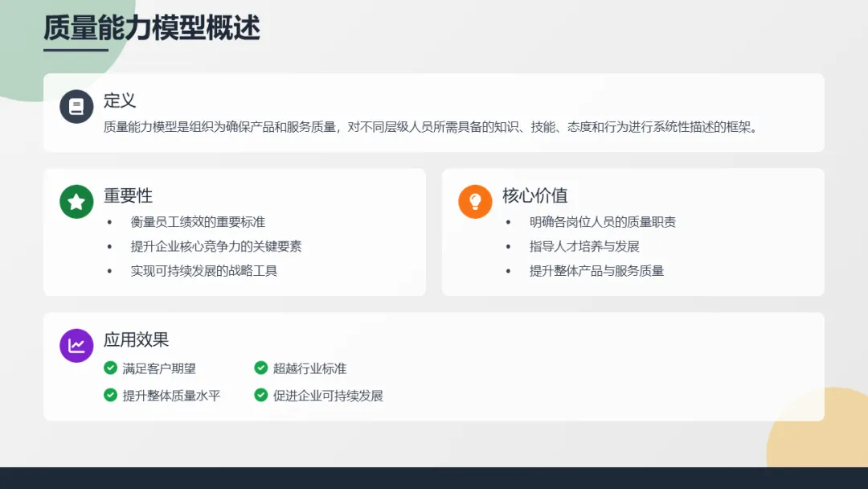The width and height of the screenshot is (868, 489).
Task: Click bullet text 明确各岗位人员的质量职责
Action: [602, 222]
